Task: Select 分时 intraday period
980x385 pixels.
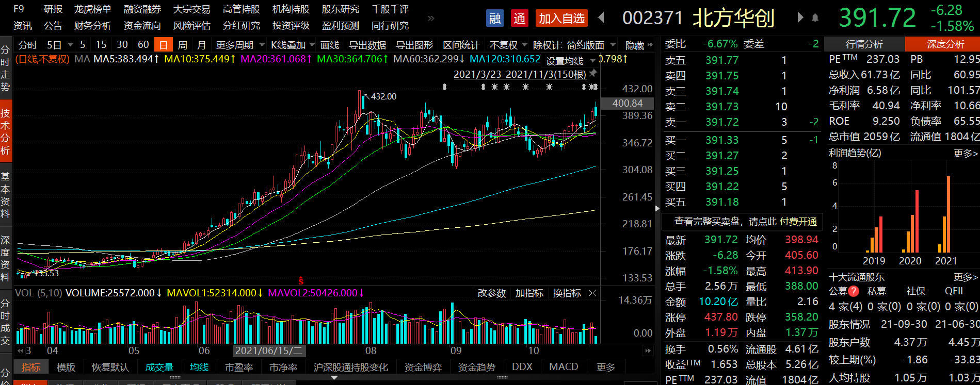Action: coord(28,45)
